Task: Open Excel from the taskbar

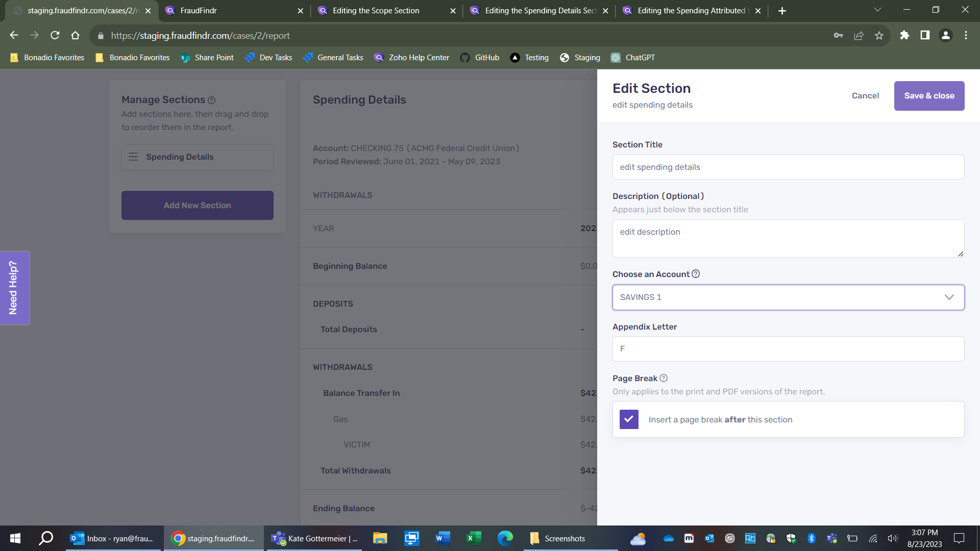Action: click(x=474, y=538)
